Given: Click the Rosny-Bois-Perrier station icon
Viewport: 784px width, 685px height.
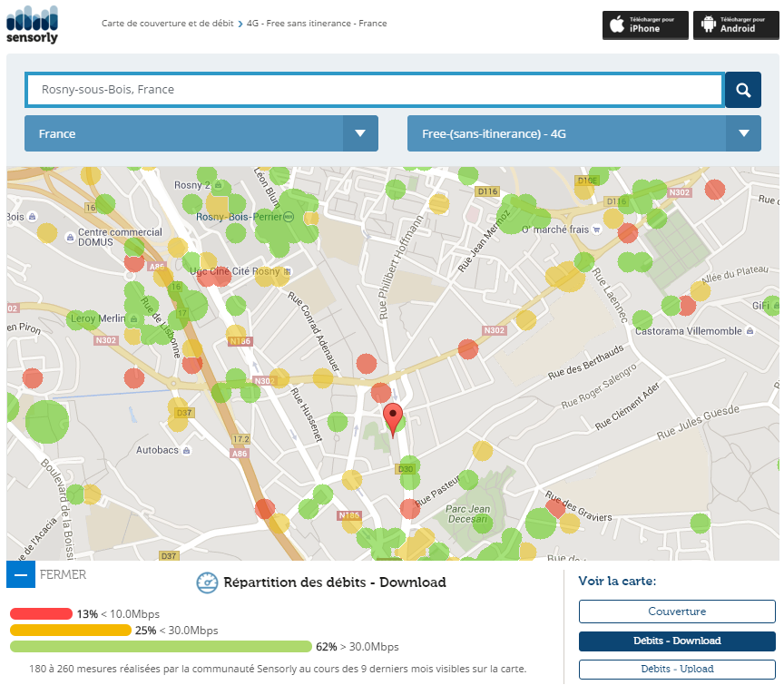Looking at the screenshot, I should click(x=289, y=217).
